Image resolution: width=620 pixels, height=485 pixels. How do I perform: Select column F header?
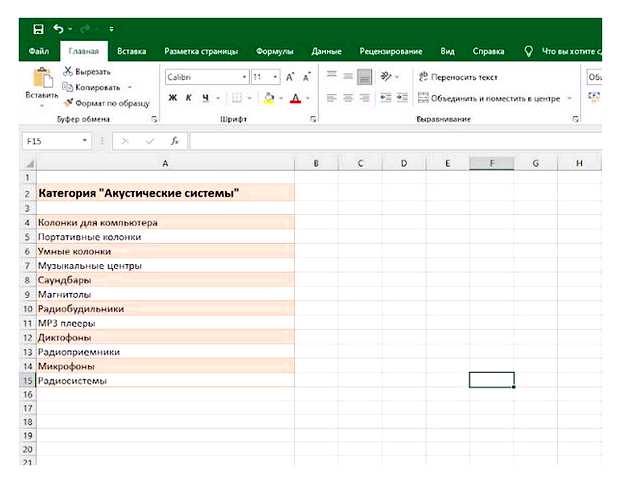pos(491,163)
